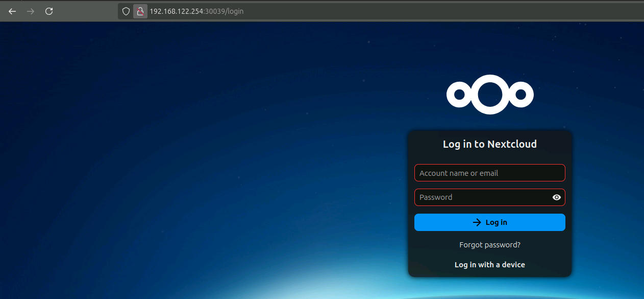Click the :30039/login portion of the URL
This screenshot has height=299, width=644.
click(x=224, y=11)
